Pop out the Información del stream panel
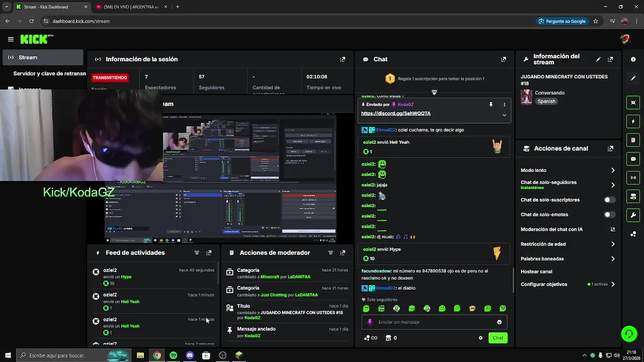The height and width of the screenshot is (362, 644). (x=610, y=59)
